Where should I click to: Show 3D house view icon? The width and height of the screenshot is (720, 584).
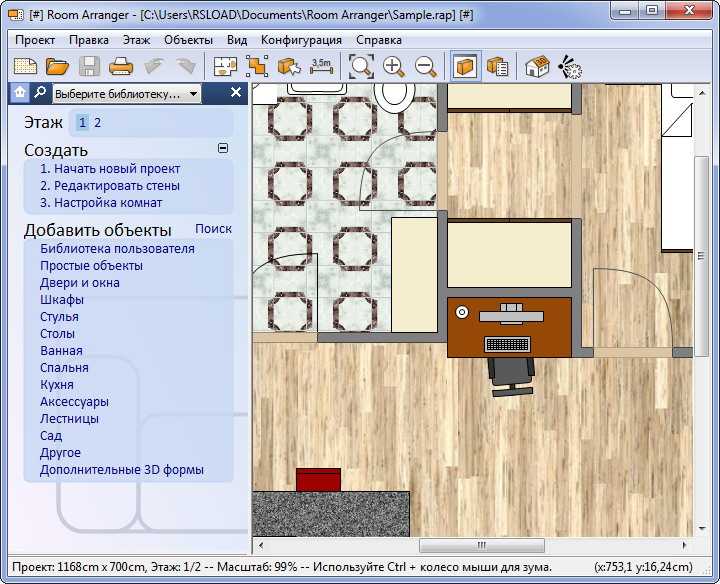pos(537,67)
